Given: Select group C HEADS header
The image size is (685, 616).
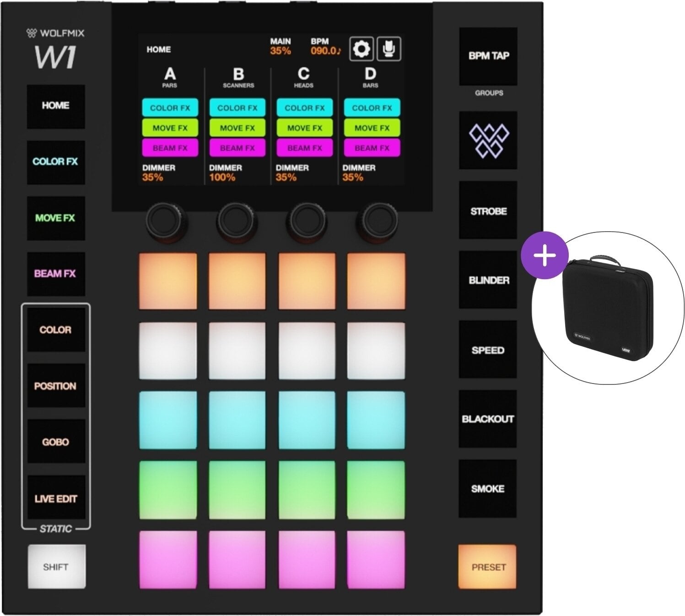Looking at the screenshot, I should [x=303, y=77].
